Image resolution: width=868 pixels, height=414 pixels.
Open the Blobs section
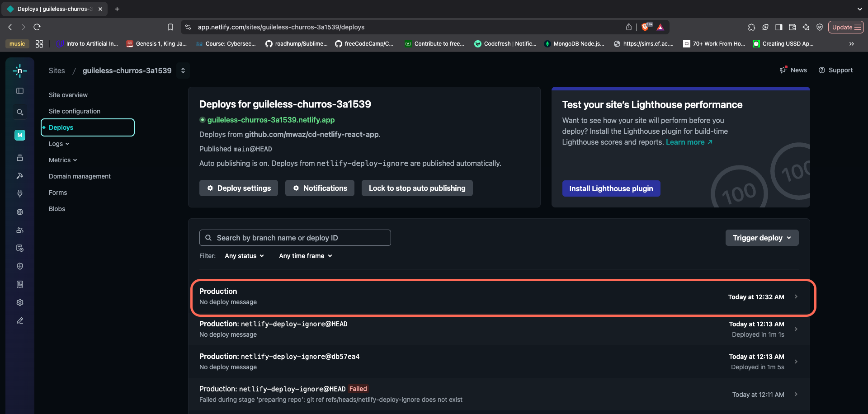[57, 209]
